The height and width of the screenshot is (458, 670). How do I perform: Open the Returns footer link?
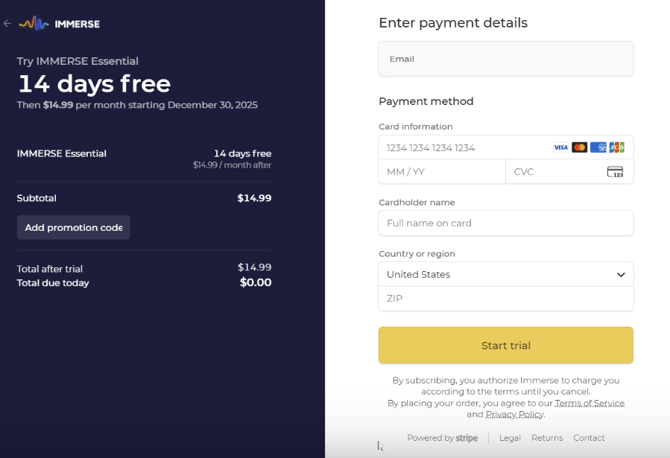click(547, 438)
